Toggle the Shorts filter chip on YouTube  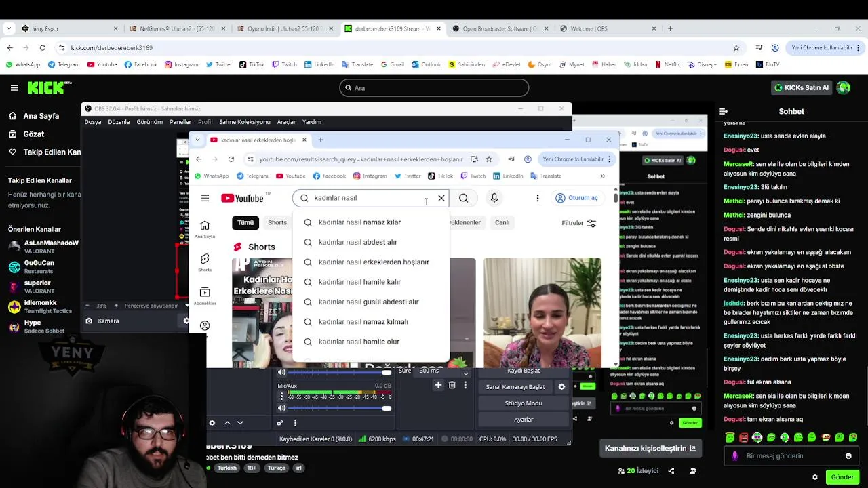pos(277,222)
